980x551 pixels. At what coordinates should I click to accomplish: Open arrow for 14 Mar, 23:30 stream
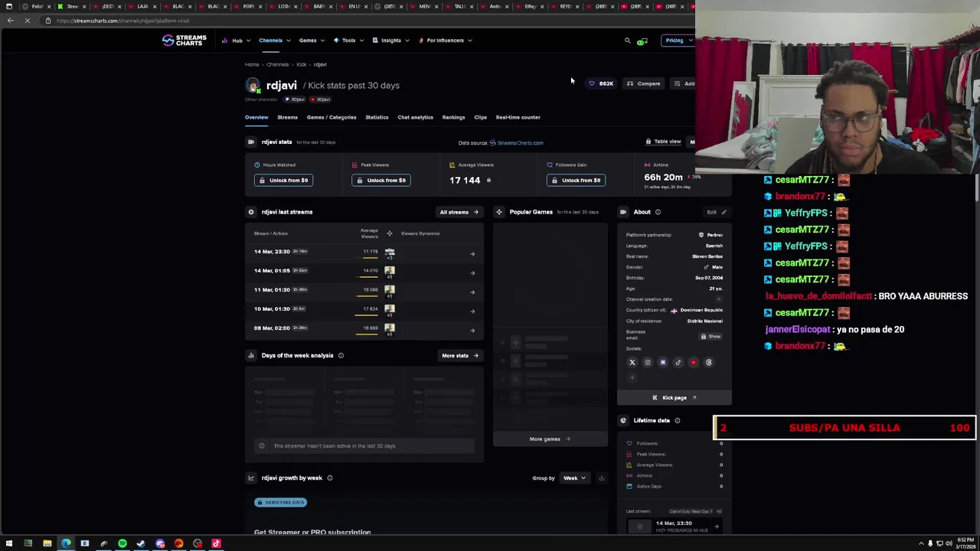pos(472,253)
